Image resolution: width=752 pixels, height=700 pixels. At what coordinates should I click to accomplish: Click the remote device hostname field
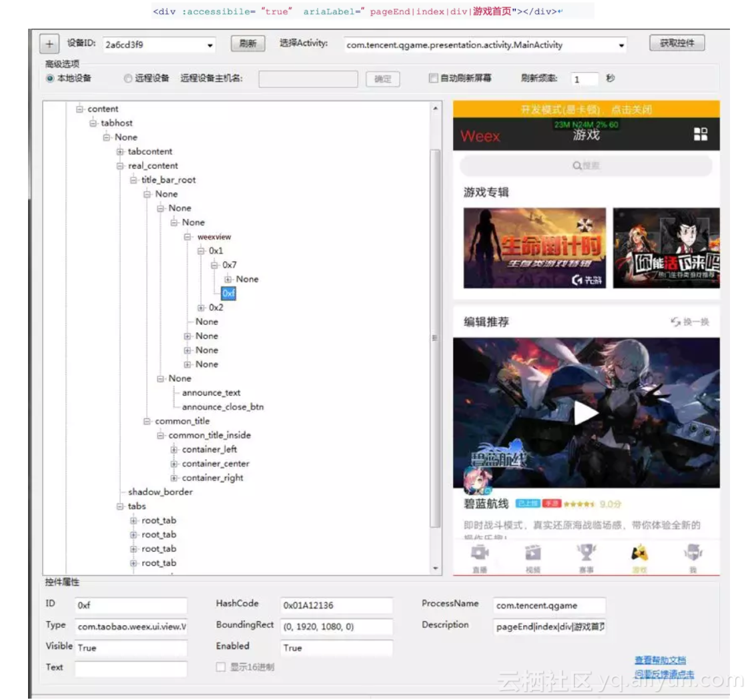click(x=308, y=79)
